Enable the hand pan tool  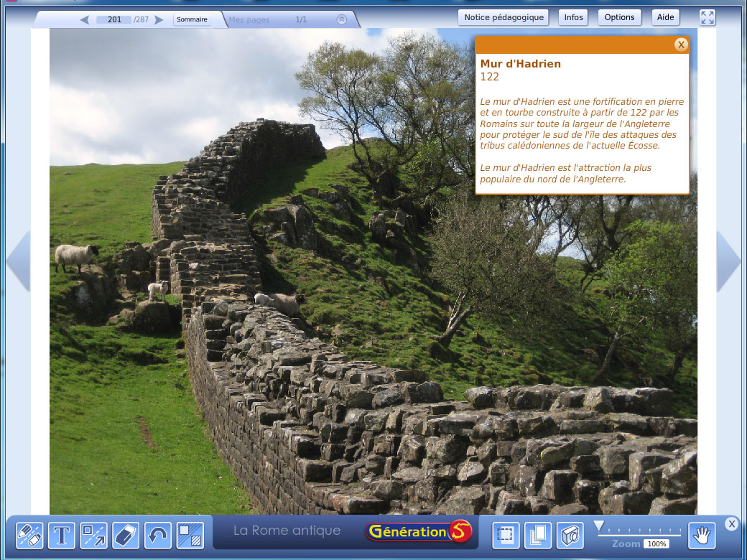pyautogui.click(x=702, y=535)
